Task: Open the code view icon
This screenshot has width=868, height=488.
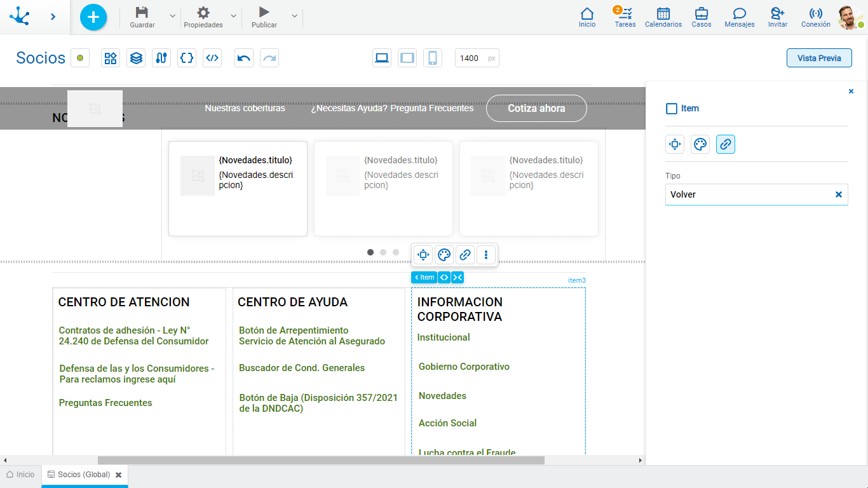Action: pos(212,58)
